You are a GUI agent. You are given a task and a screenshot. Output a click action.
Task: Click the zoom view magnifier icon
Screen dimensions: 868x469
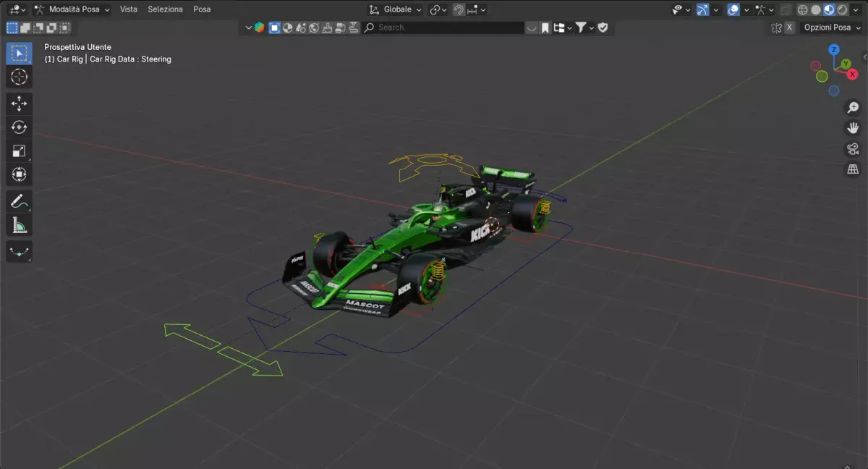click(853, 108)
